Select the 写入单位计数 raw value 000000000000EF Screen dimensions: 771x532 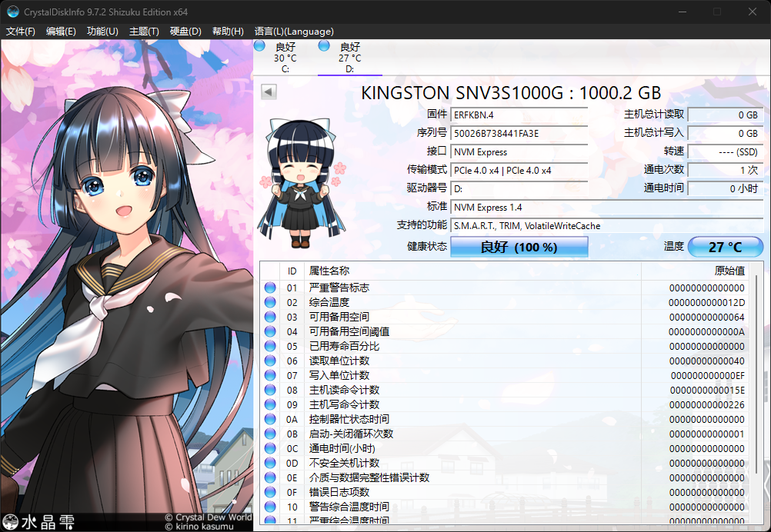pyautogui.click(x=708, y=376)
